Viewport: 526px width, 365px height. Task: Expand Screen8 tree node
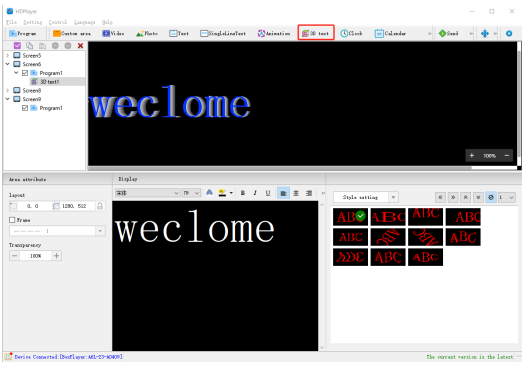(8, 90)
